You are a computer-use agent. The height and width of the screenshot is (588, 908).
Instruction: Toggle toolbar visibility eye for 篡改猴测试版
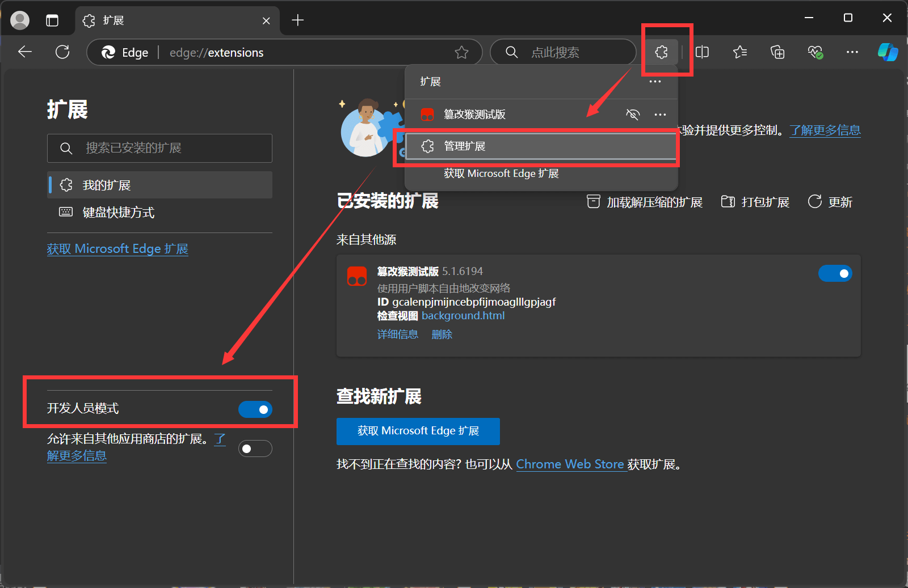pyautogui.click(x=633, y=115)
